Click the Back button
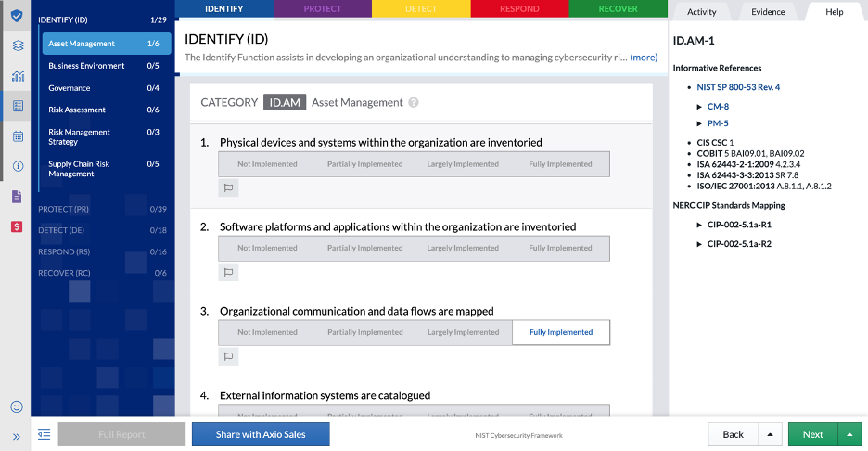The width and height of the screenshot is (868, 451). 733,435
